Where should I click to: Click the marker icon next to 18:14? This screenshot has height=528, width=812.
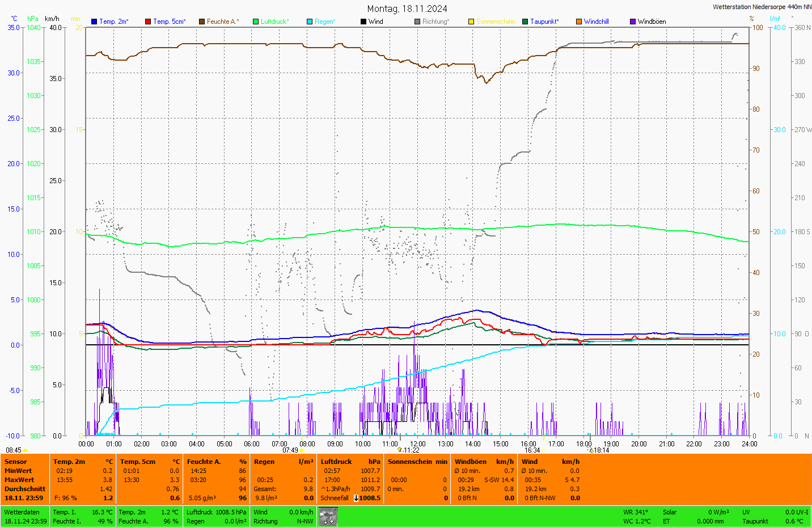(x=591, y=450)
